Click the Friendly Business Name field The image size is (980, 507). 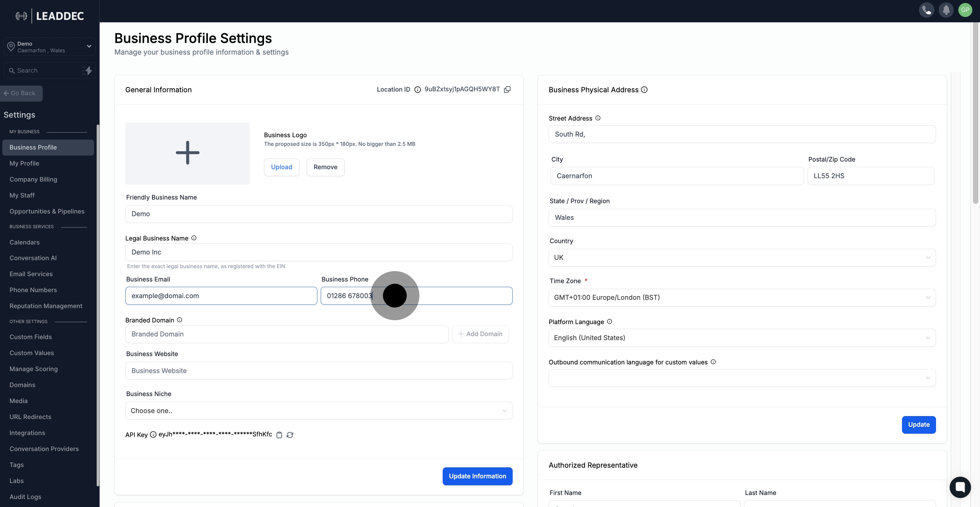click(x=319, y=214)
